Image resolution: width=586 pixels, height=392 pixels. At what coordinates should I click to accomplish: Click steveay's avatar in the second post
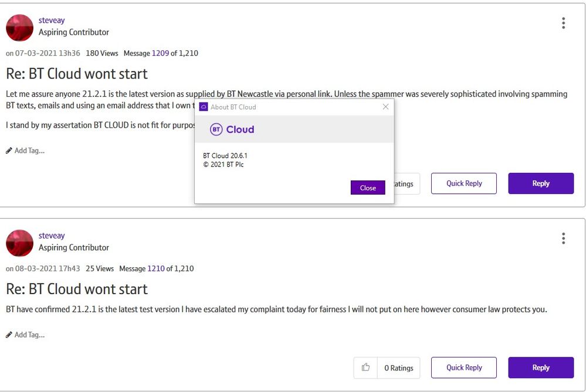[x=19, y=243]
